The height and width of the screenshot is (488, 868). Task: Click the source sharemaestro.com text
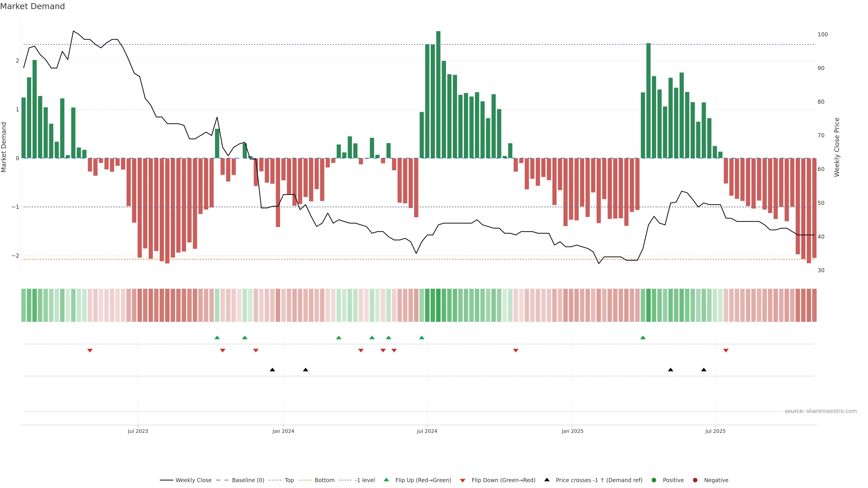point(821,411)
